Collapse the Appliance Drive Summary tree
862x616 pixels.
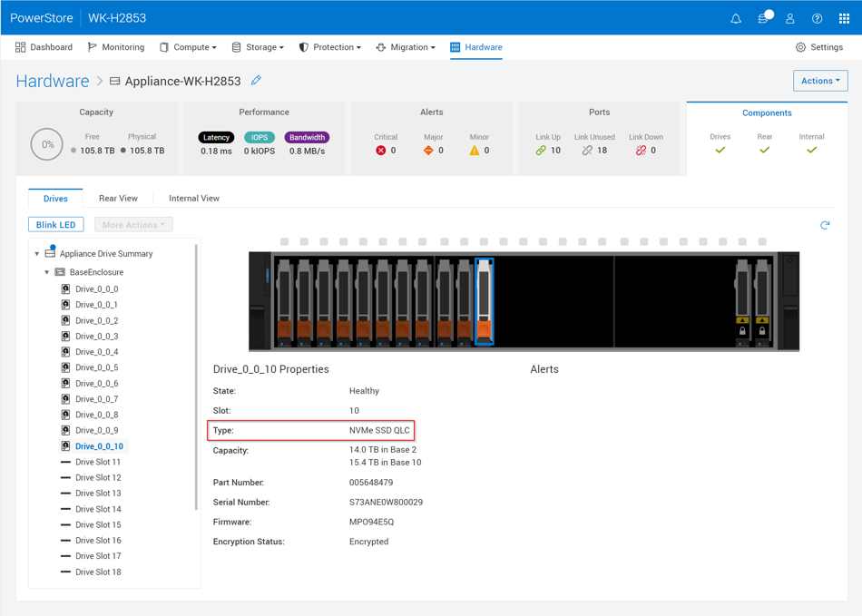(36, 253)
